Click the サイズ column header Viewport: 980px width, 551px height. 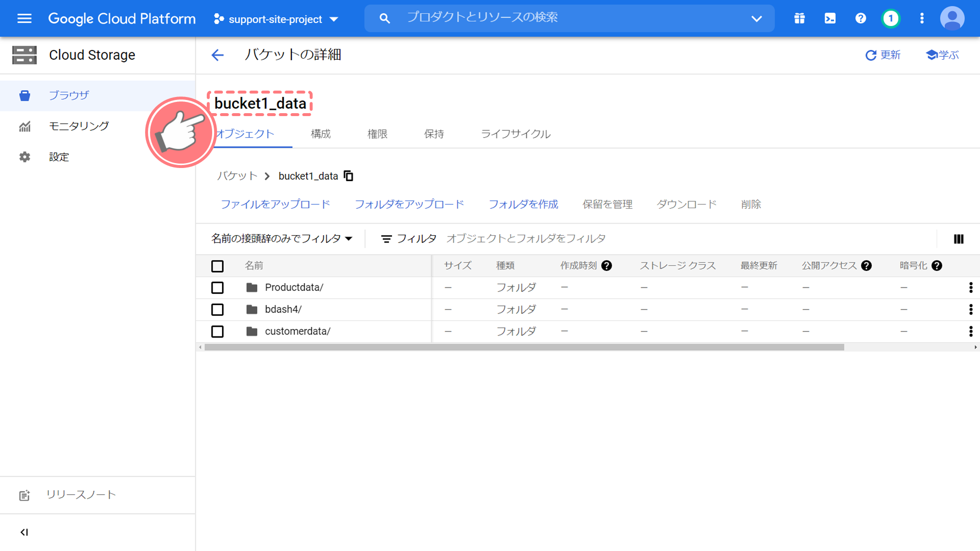point(458,265)
